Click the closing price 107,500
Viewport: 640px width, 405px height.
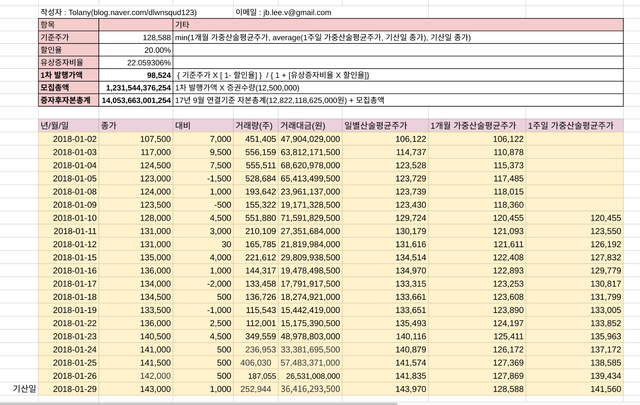pos(136,139)
